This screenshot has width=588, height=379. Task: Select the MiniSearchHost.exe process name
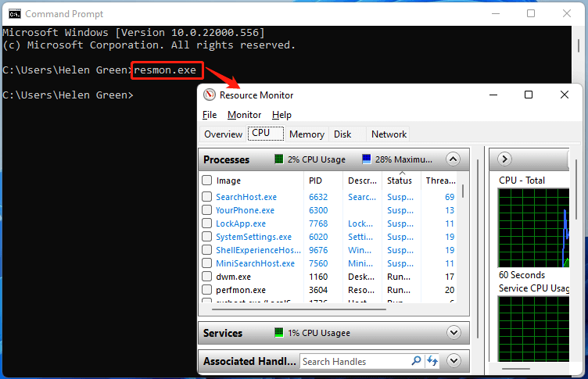click(255, 263)
